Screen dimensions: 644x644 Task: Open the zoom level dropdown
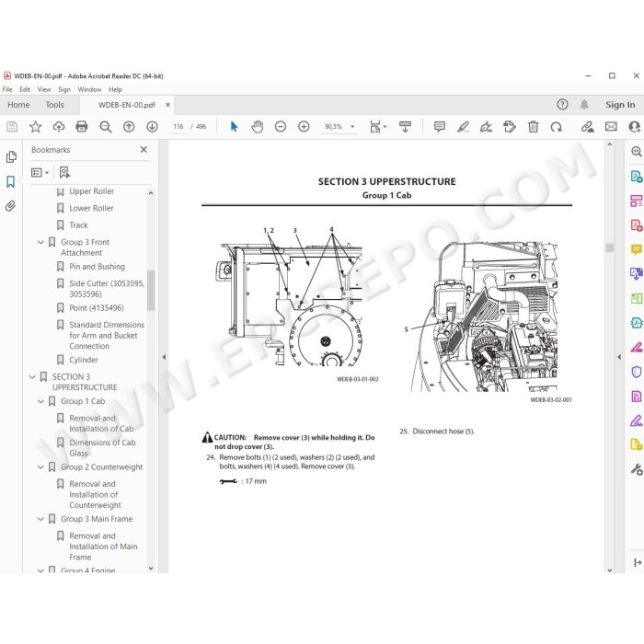click(x=352, y=127)
